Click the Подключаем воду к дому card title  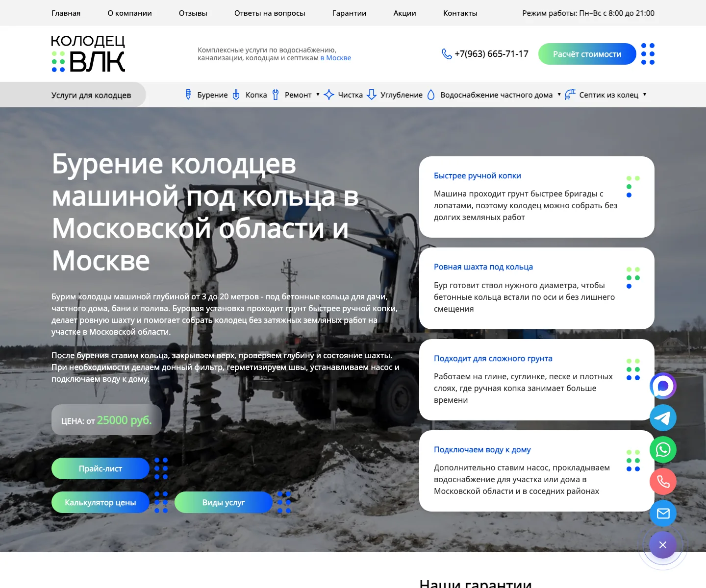coord(482,449)
